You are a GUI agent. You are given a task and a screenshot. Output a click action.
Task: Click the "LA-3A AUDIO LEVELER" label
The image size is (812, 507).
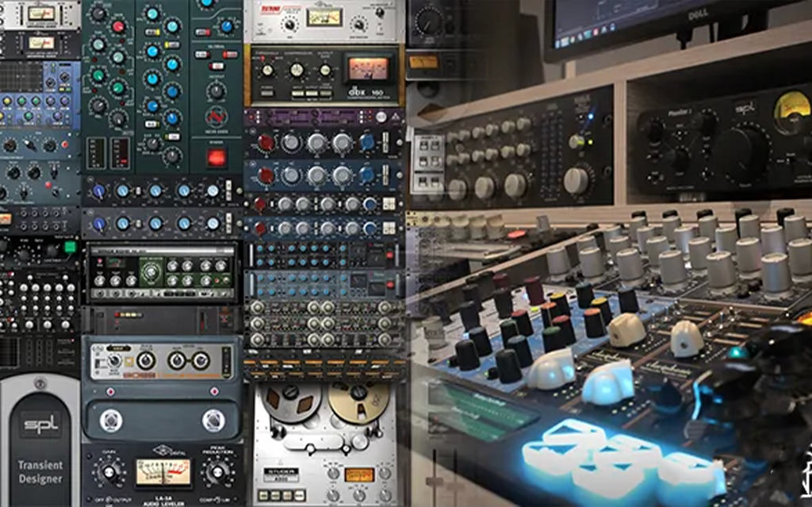162,501
